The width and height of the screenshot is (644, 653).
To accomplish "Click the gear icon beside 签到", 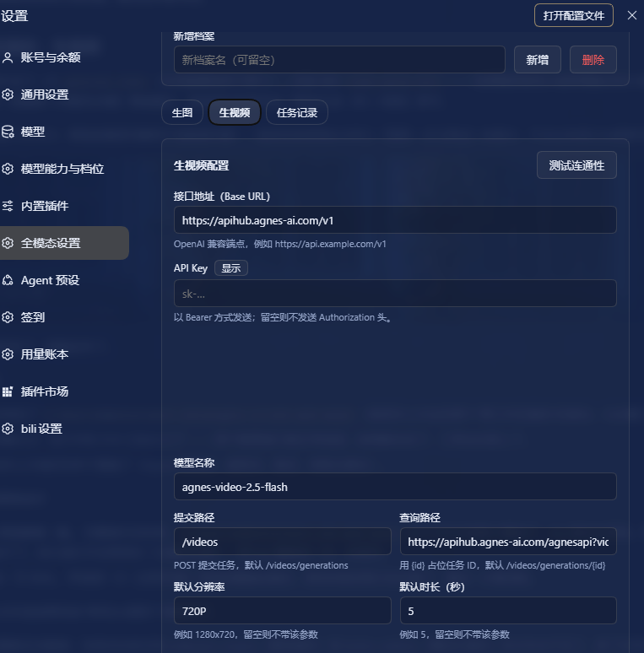I will tap(8, 317).
